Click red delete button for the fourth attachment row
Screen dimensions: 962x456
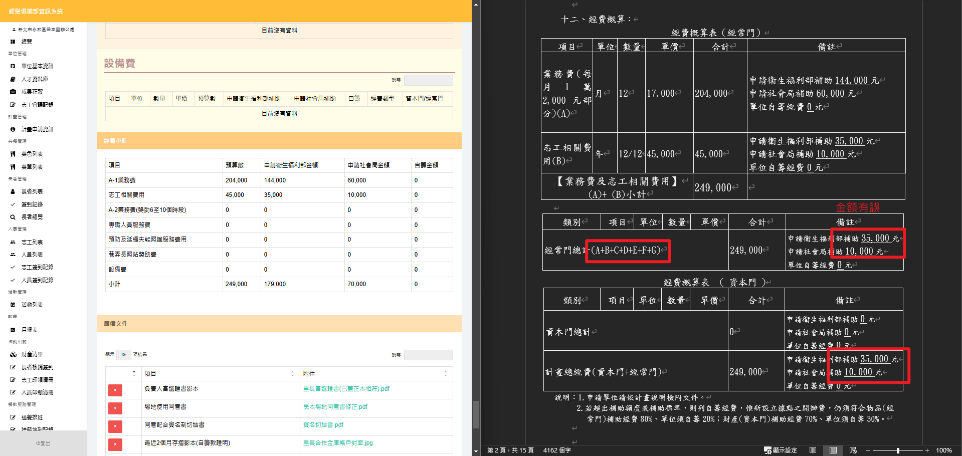114,443
